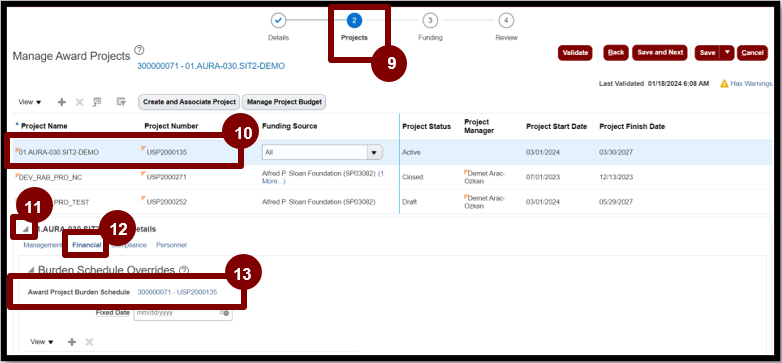Image resolution: width=782 pixels, height=363 pixels.
Task: Switch to the Personnel tab
Action: [171, 245]
